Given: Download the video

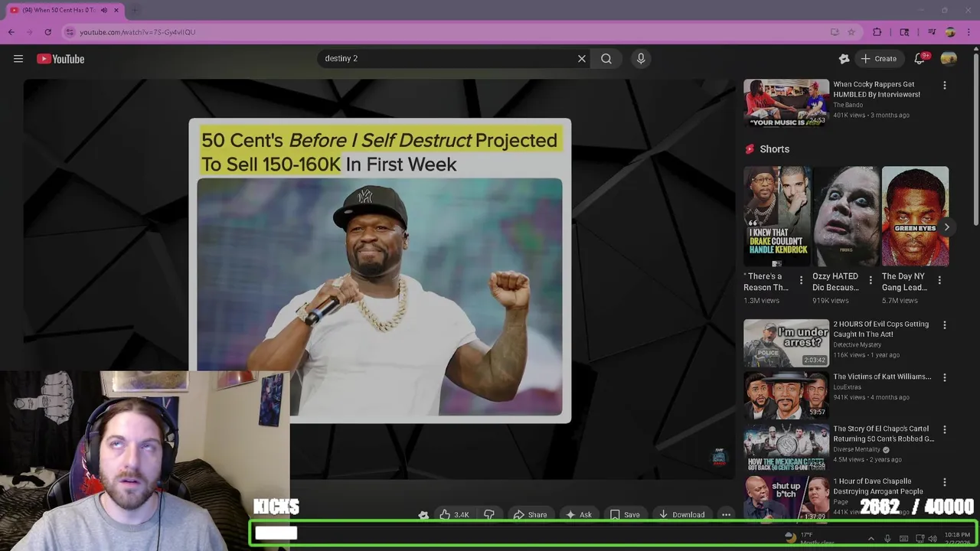Looking at the screenshot, I should (x=681, y=515).
